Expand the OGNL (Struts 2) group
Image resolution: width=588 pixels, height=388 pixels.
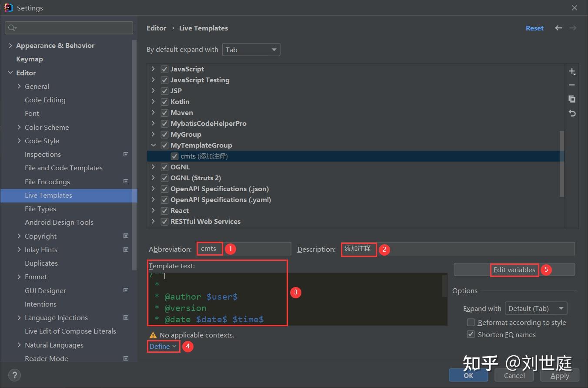pyautogui.click(x=153, y=178)
